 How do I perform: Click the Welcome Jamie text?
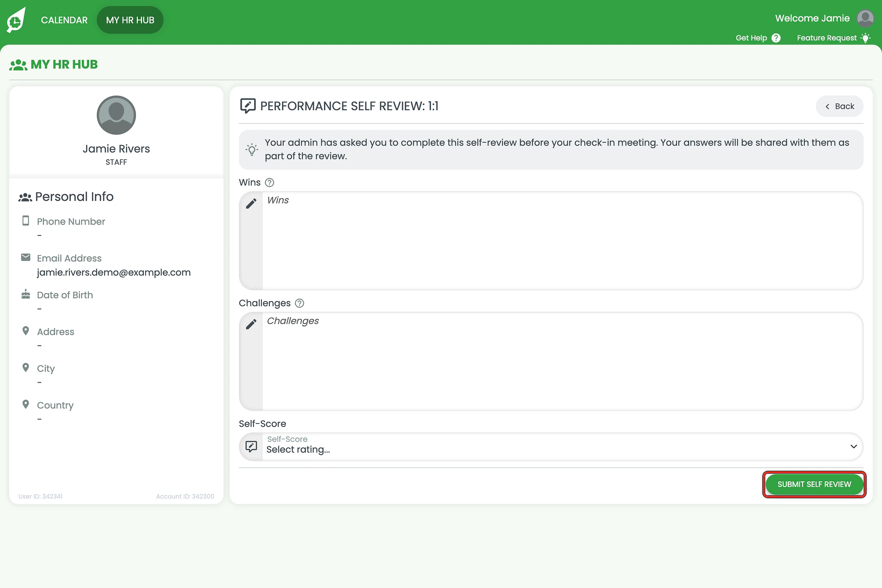click(812, 18)
